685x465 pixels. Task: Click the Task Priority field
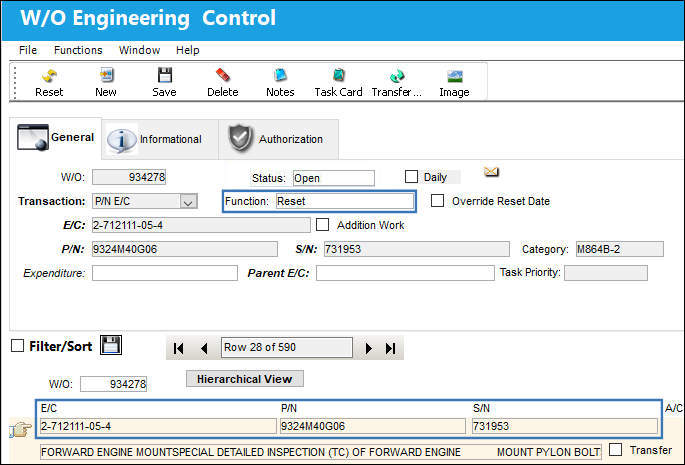[606, 273]
